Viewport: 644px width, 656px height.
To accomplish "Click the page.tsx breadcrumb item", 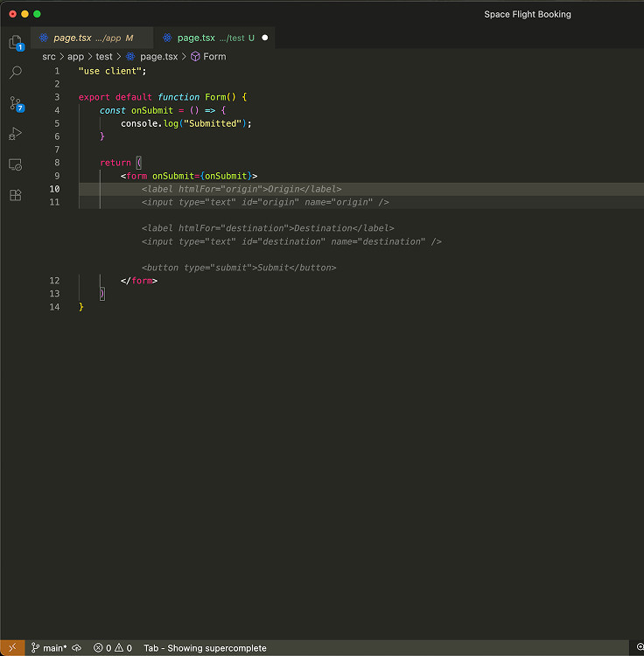I will tap(157, 56).
